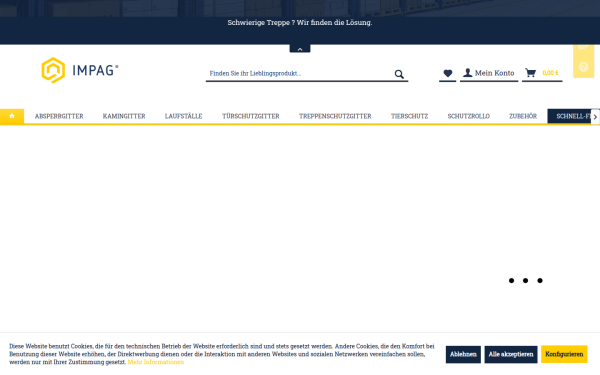Click the search magnifier icon

click(399, 74)
